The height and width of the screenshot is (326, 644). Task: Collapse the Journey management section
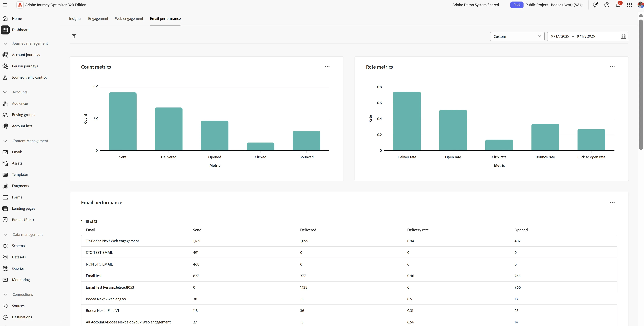coord(5,43)
